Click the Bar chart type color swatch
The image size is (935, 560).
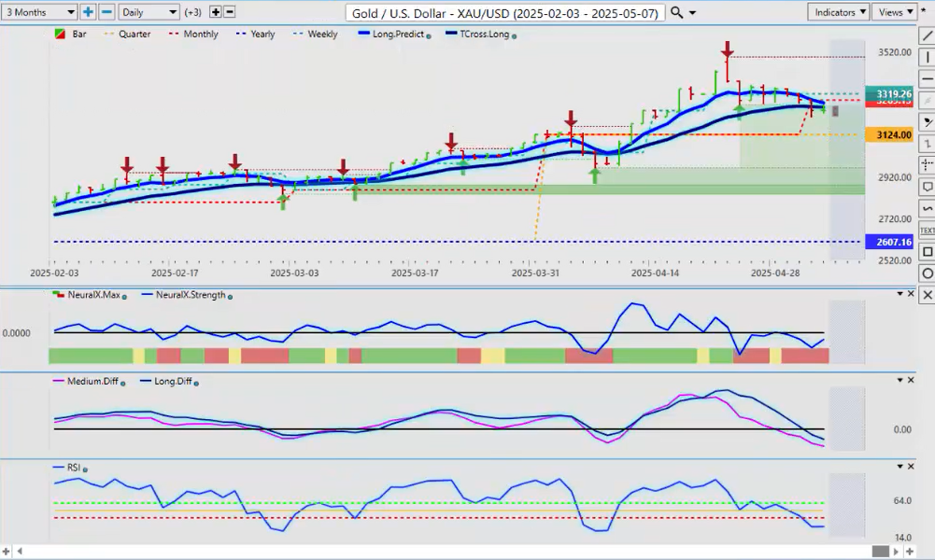coord(62,35)
